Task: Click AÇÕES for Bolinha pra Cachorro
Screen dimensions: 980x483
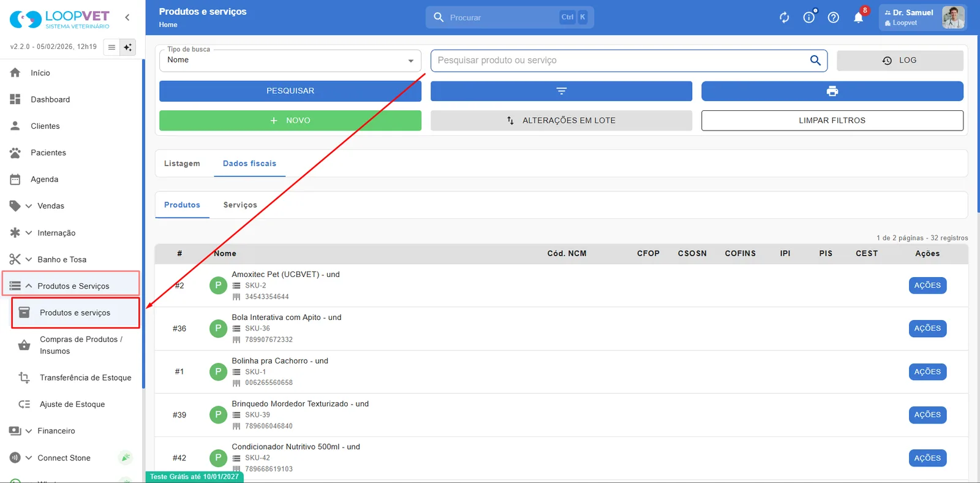Action: (927, 371)
